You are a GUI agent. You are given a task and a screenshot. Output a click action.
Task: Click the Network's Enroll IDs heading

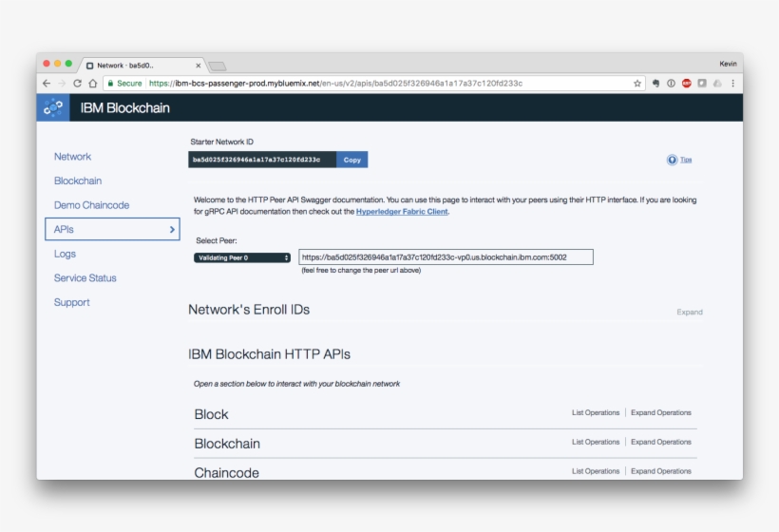[249, 310]
